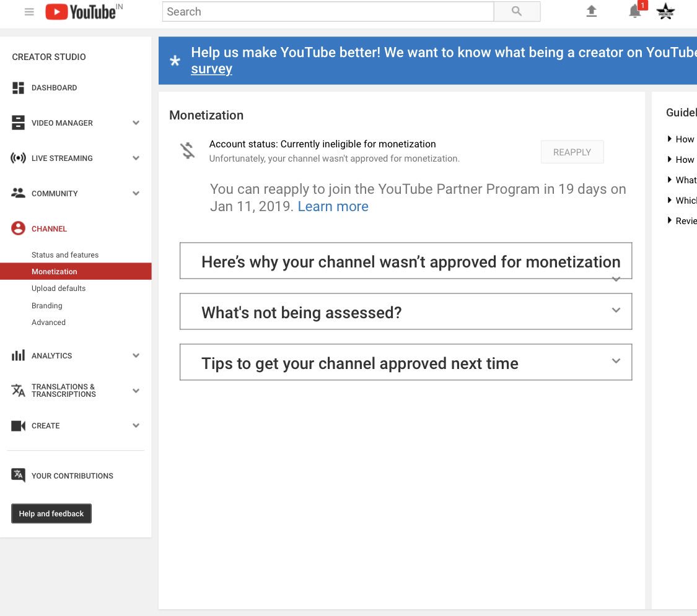Open Dashboard label in sidebar
This screenshot has width=697, height=616.
tap(55, 87)
